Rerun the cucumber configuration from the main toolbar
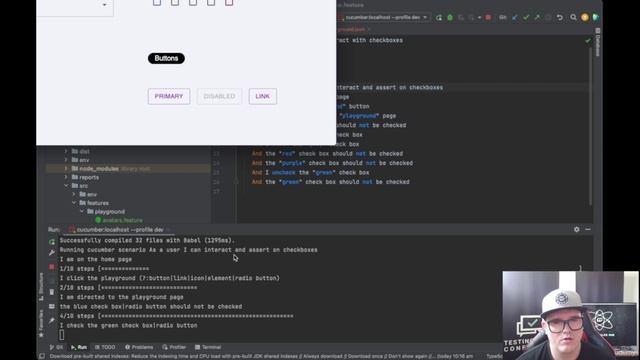 coord(439,18)
